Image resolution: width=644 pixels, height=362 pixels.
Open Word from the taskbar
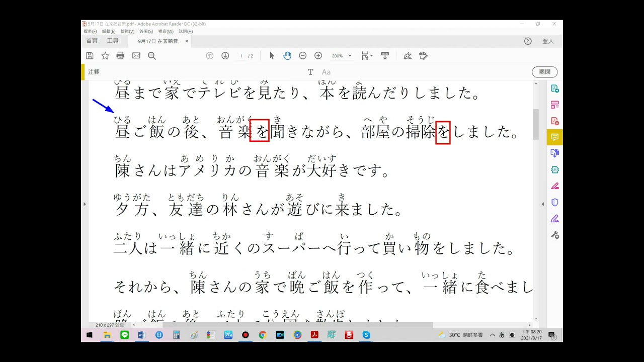pos(142,335)
